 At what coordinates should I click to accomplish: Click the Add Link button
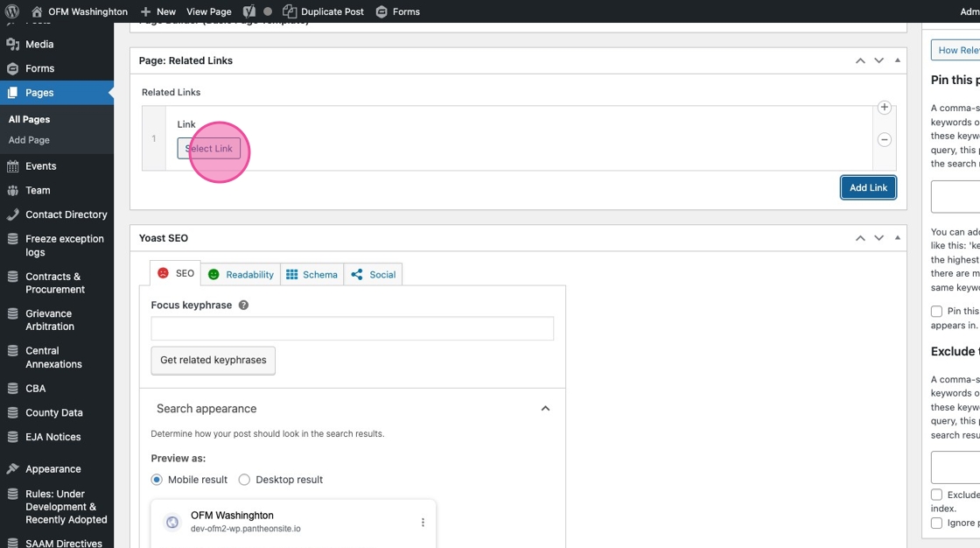pyautogui.click(x=868, y=187)
